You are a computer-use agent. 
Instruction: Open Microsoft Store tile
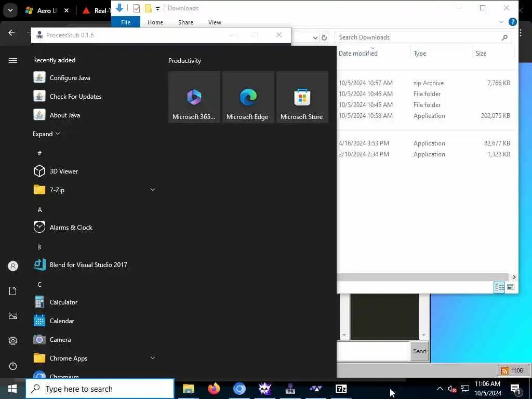pos(302,97)
